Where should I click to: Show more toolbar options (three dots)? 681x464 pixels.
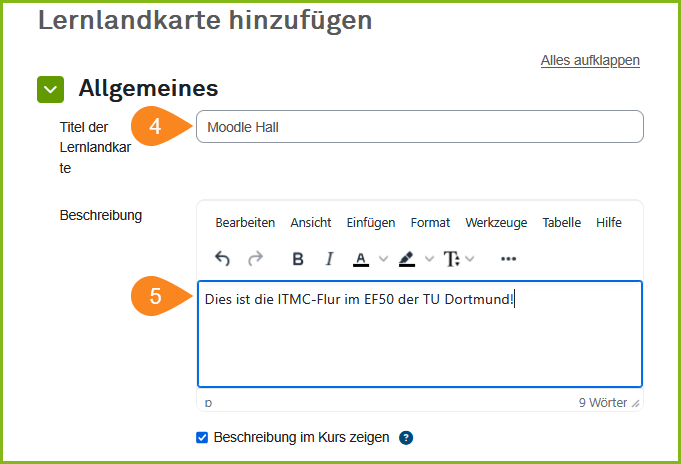click(509, 259)
